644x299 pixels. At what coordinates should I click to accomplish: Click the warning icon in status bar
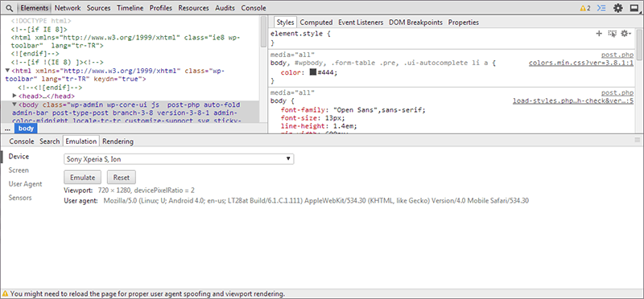tap(5, 293)
